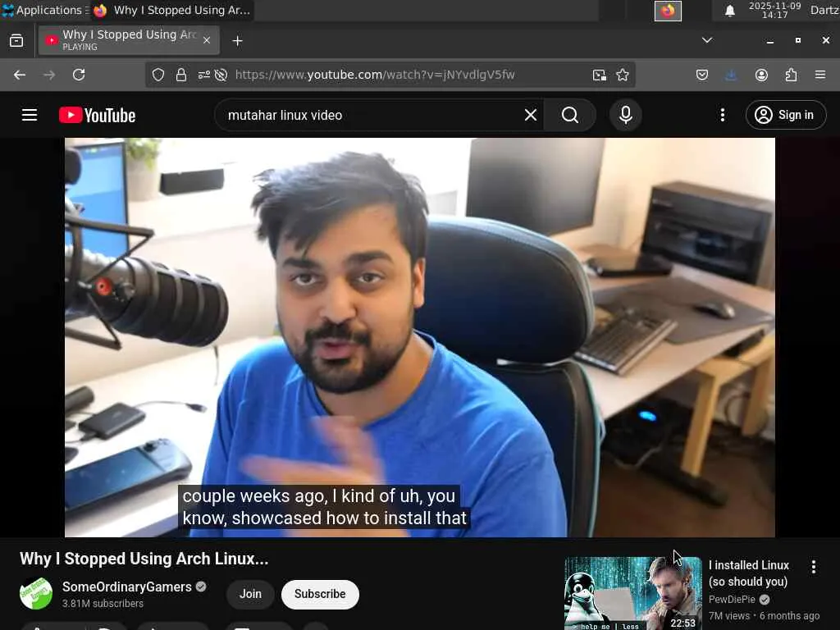Open tracking protection shield panel
The height and width of the screenshot is (630, 840).
coord(158,75)
